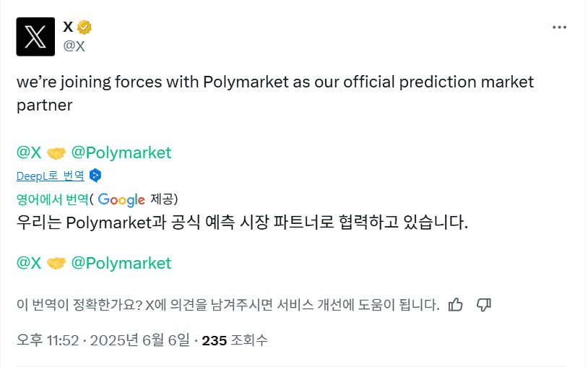This screenshot has width=588, height=367.
Task: Click @Polymarket mention in the Korean translation
Action: click(121, 263)
